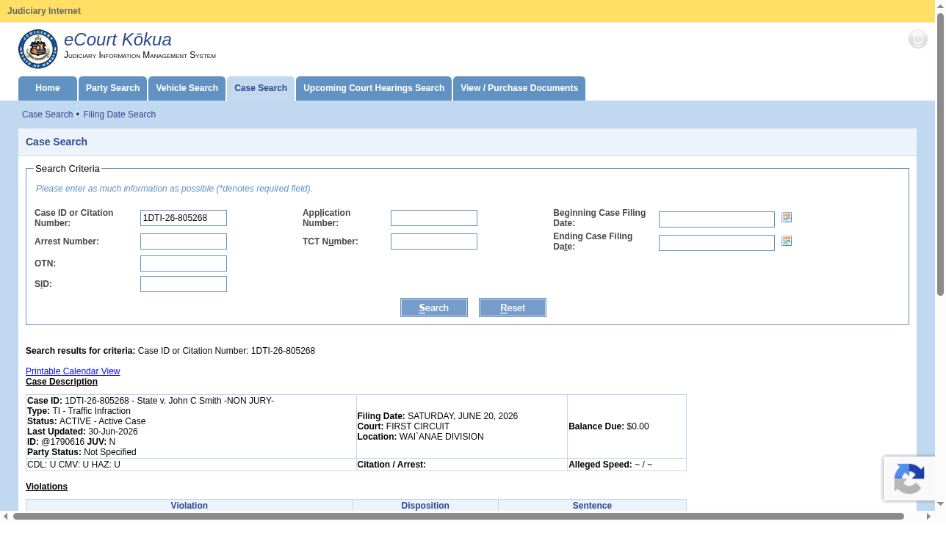This screenshot has width=946, height=560.
Task: Click the eCourt Kōkua title text
Action: coord(118,40)
